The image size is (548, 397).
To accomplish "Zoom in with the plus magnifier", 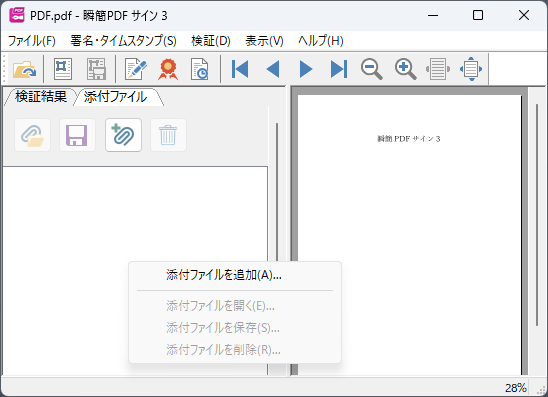I will (405, 69).
